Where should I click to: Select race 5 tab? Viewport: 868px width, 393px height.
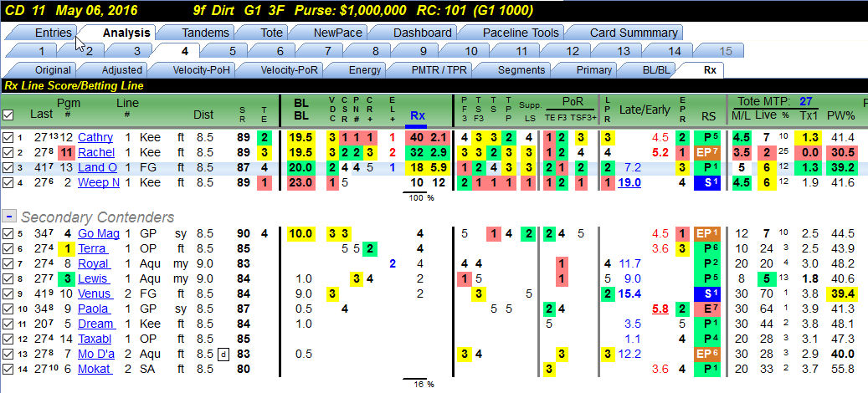(233, 51)
